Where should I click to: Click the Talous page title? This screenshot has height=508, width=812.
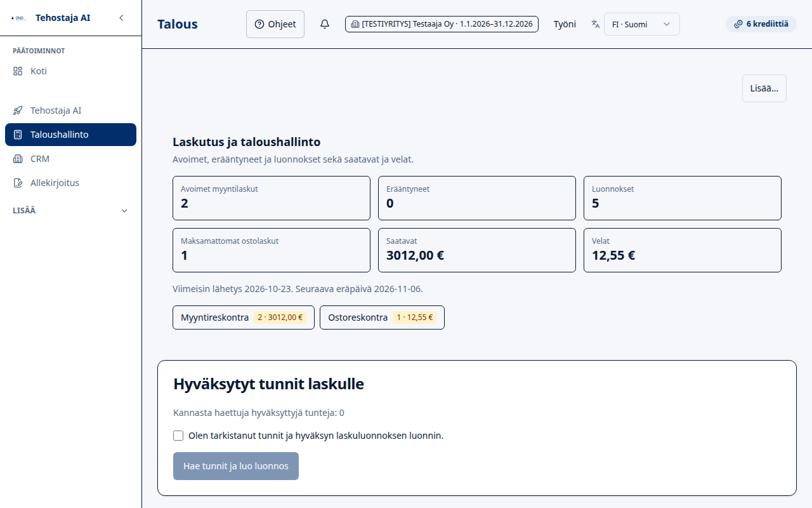[x=178, y=24]
